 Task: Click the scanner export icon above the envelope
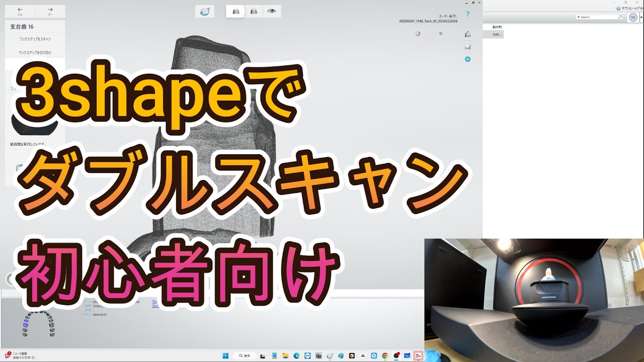(x=468, y=34)
